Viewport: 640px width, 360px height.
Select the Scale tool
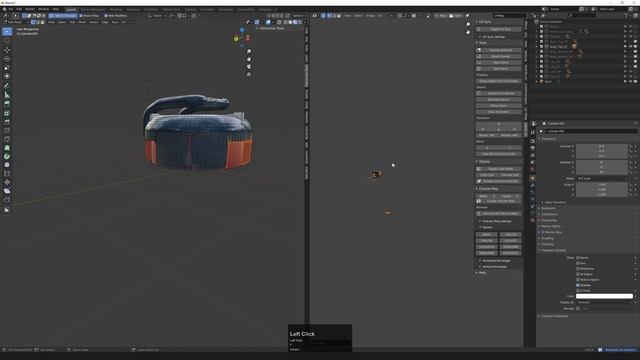pyautogui.click(x=7, y=67)
